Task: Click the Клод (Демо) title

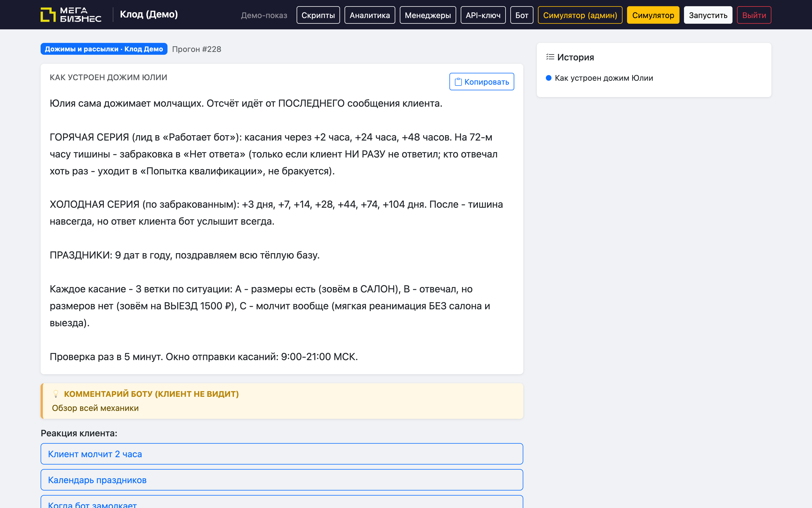Action: (149, 14)
